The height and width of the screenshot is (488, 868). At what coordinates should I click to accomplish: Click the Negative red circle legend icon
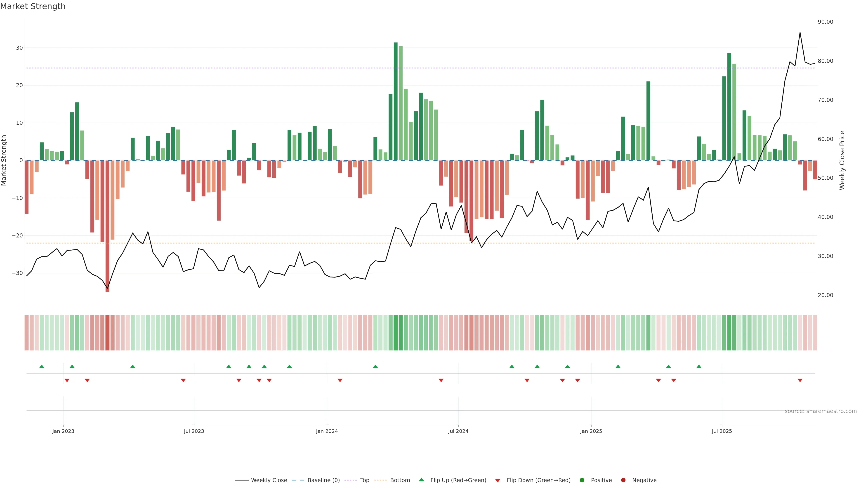coord(623,480)
